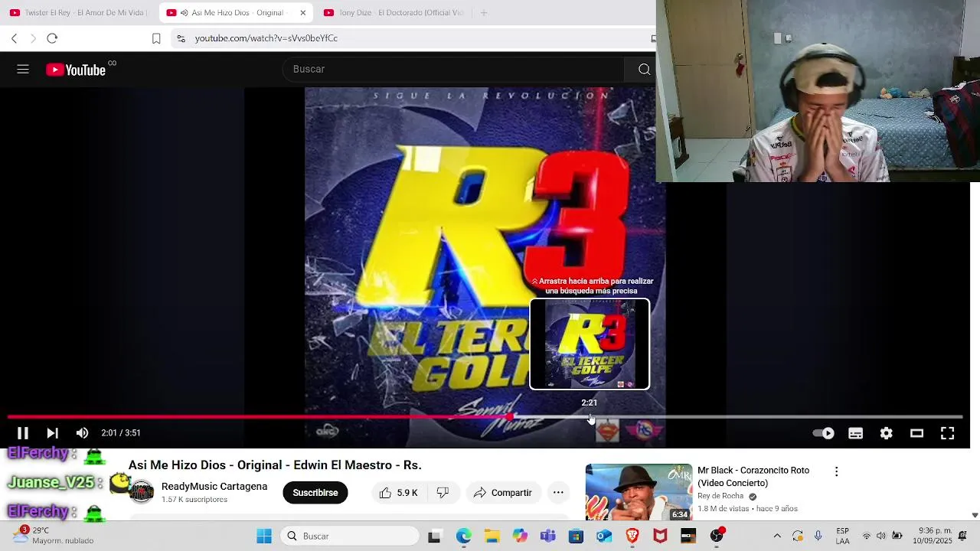The image size is (980, 551).
Task: Switch to Twister El Rey tab
Action: pyautogui.click(x=79, y=12)
